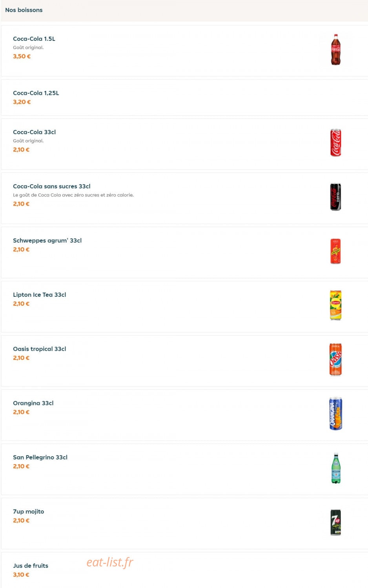Select the red Coca-Cola 33cl can image
This screenshot has height=588, width=368.
tap(335, 143)
